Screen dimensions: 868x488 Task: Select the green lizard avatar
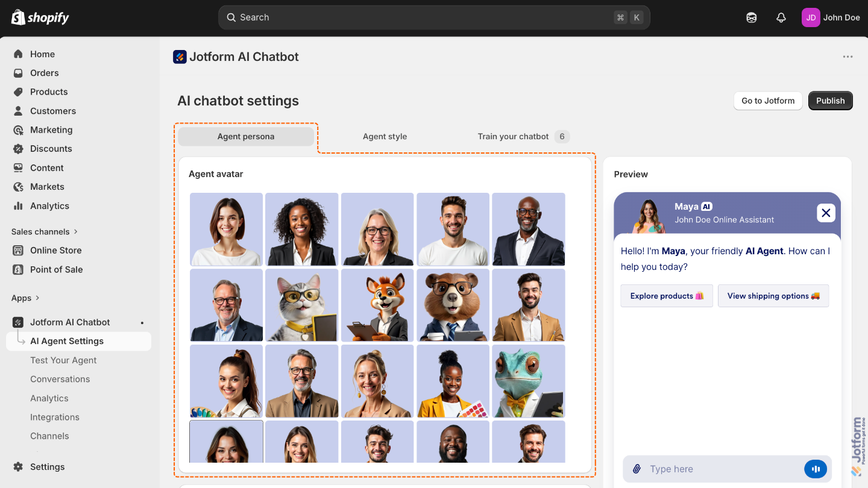pyautogui.click(x=528, y=381)
